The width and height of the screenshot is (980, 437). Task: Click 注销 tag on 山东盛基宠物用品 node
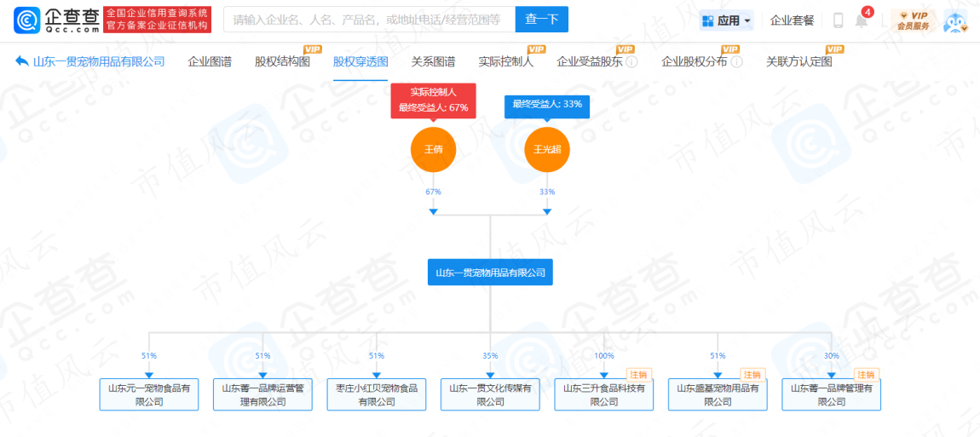click(x=752, y=375)
